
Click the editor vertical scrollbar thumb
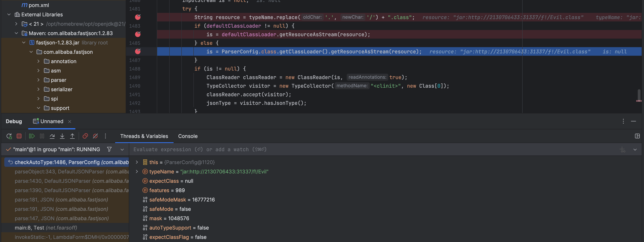point(639,95)
